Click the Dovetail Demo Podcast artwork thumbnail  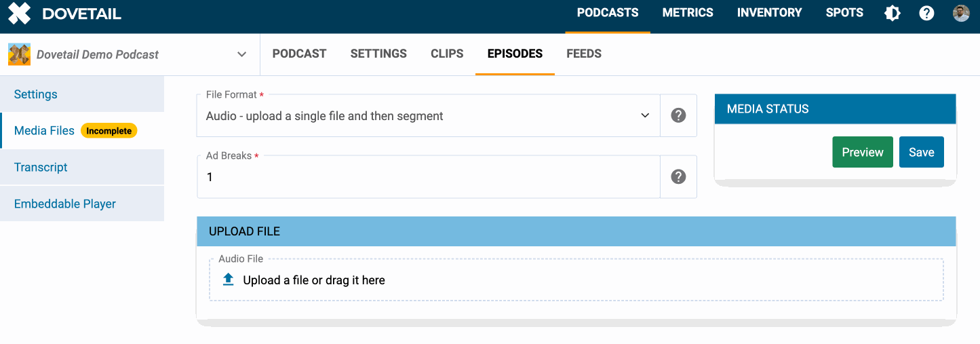pos(19,54)
